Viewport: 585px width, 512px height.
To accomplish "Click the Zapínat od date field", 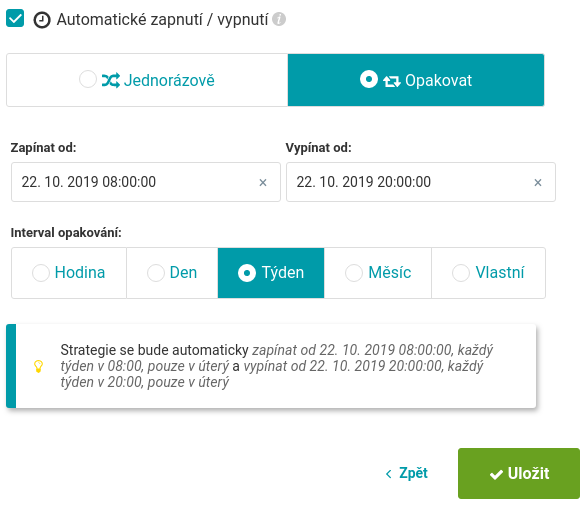I will (x=146, y=182).
